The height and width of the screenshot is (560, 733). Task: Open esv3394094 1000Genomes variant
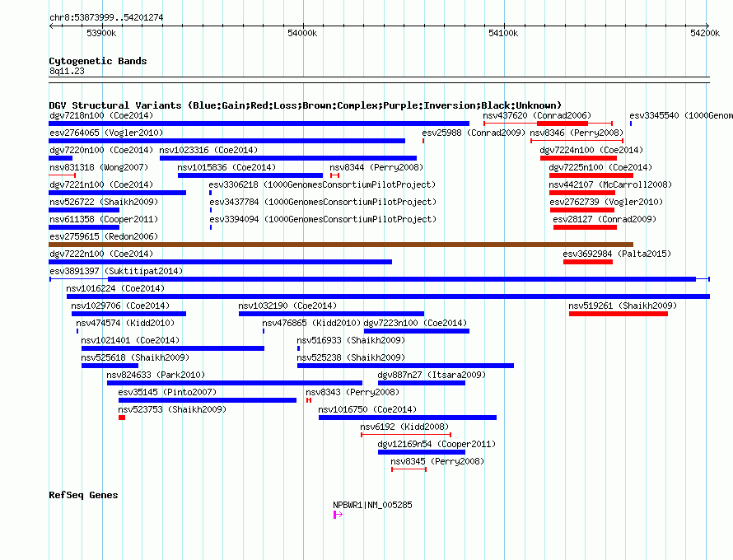[211, 227]
